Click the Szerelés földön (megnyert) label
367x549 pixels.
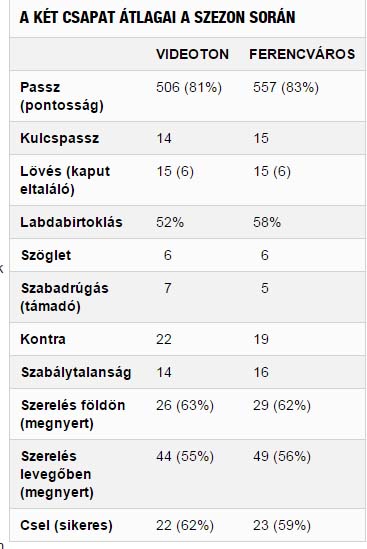tap(73, 414)
